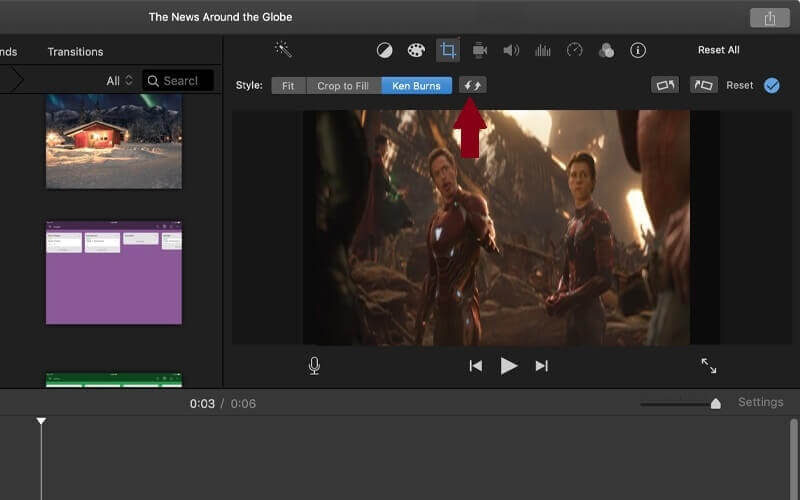Open the color correction palette

click(415, 50)
